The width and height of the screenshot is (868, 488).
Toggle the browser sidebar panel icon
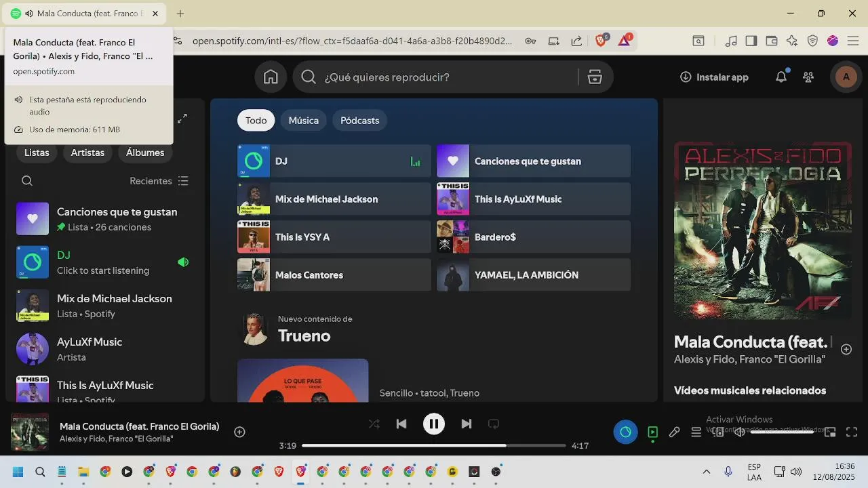pyautogui.click(x=751, y=41)
